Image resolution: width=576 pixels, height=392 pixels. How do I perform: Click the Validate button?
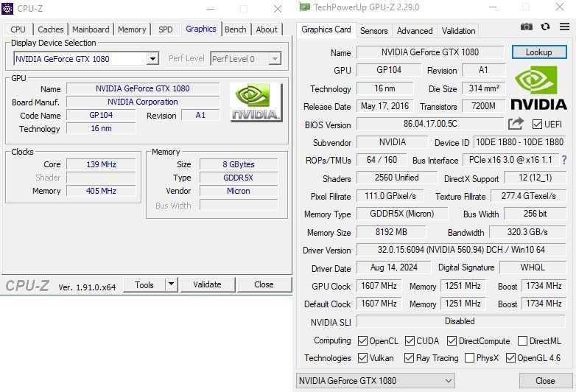pyautogui.click(x=207, y=284)
